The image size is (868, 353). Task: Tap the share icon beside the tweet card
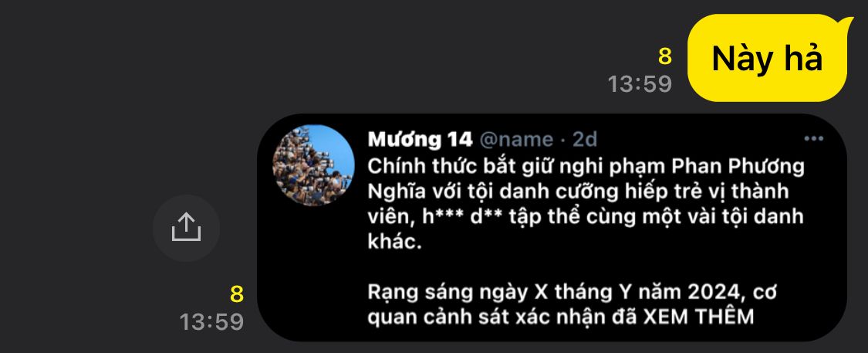click(186, 228)
